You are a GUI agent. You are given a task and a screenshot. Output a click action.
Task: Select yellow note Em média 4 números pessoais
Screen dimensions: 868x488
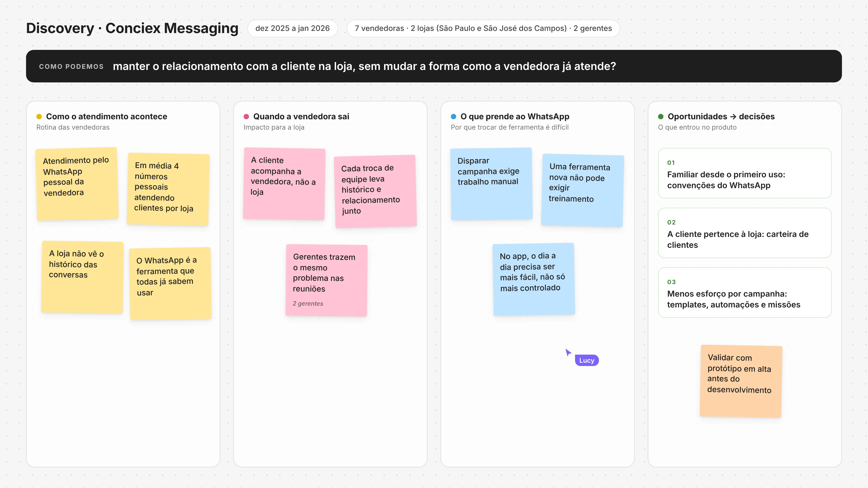[x=168, y=189]
